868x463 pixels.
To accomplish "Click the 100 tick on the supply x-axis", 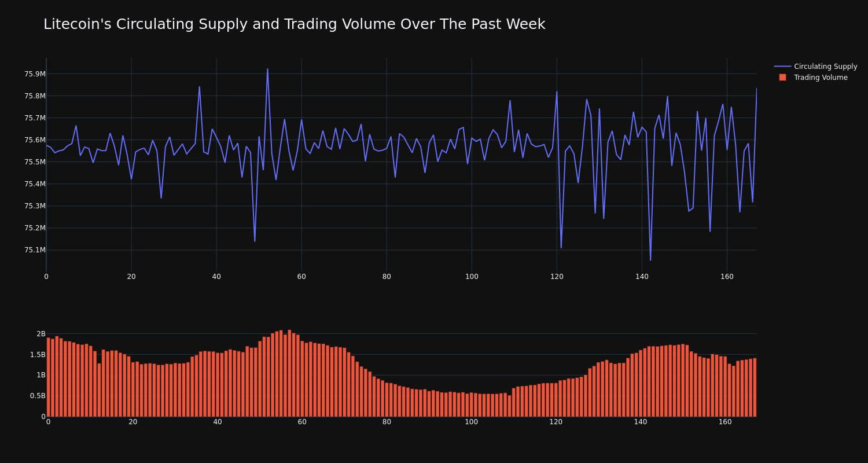I will pos(472,277).
